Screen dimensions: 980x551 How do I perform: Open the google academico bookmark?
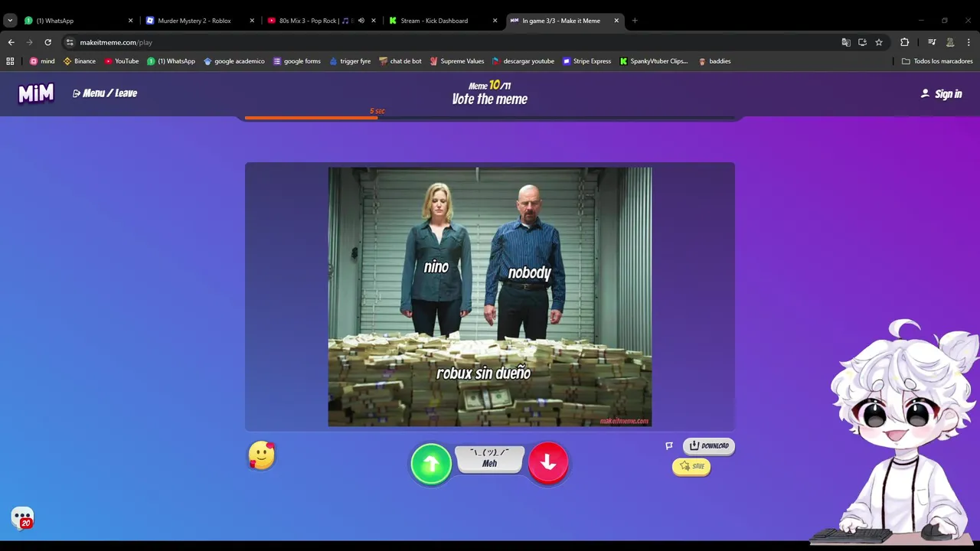click(x=234, y=61)
